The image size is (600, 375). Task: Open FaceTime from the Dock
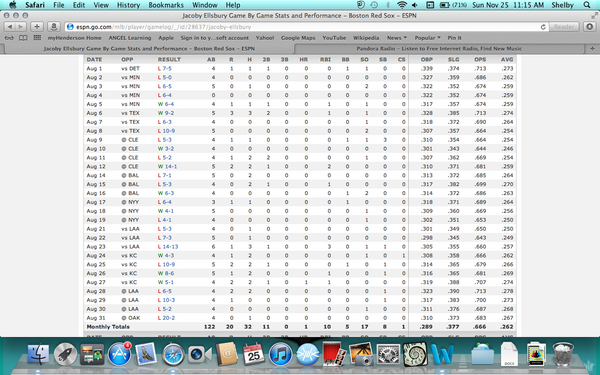click(200, 354)
